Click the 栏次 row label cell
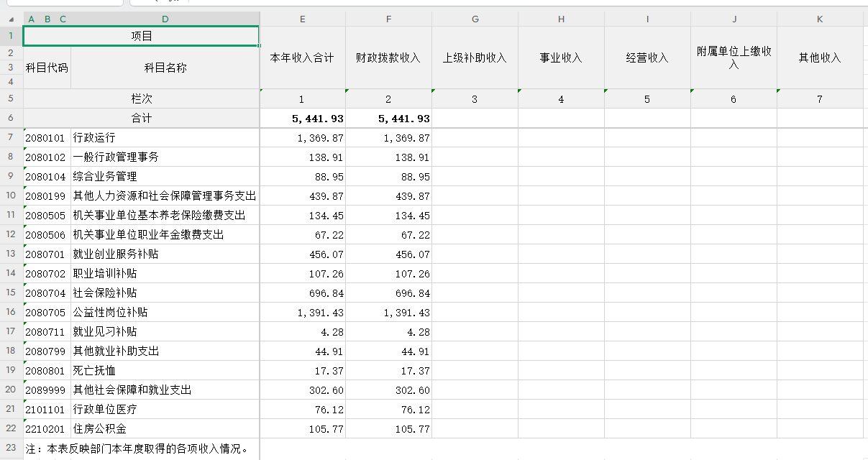The width and height of the screenshot is (868, 460). point(141,98)
